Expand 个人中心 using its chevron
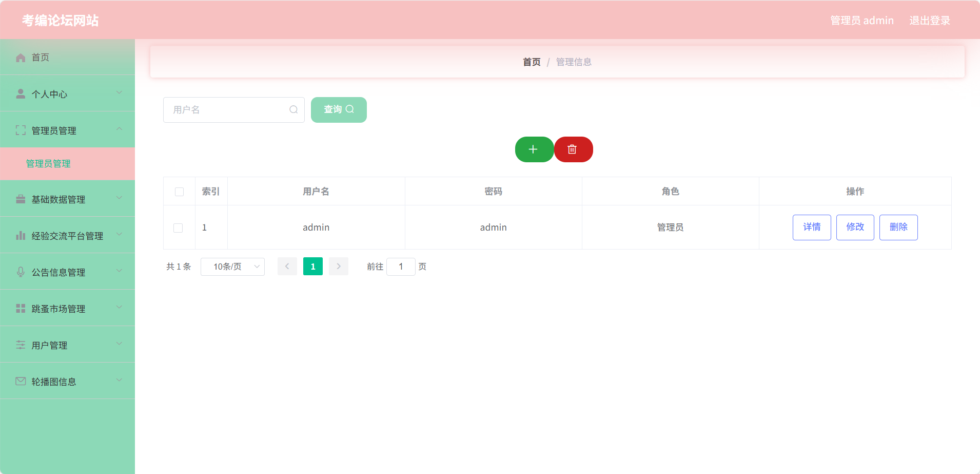 tap(119, 92)
